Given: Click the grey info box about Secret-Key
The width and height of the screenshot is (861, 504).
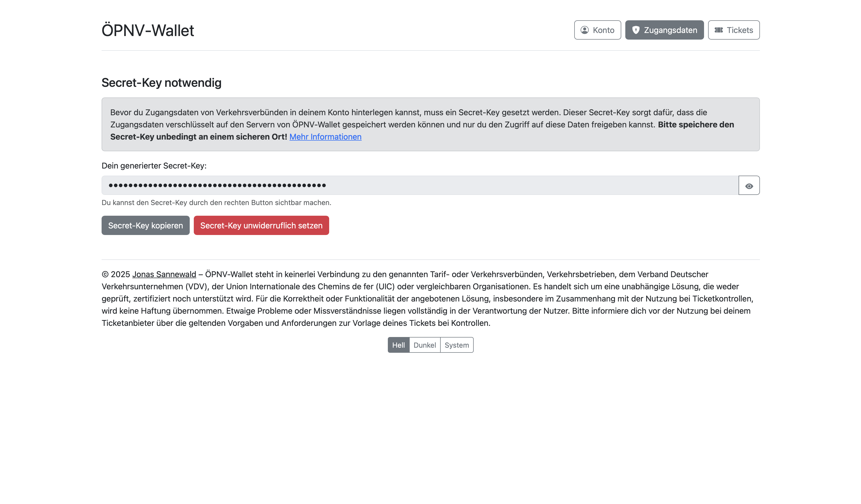Looking at the screenshot, I should pos(431,124).
